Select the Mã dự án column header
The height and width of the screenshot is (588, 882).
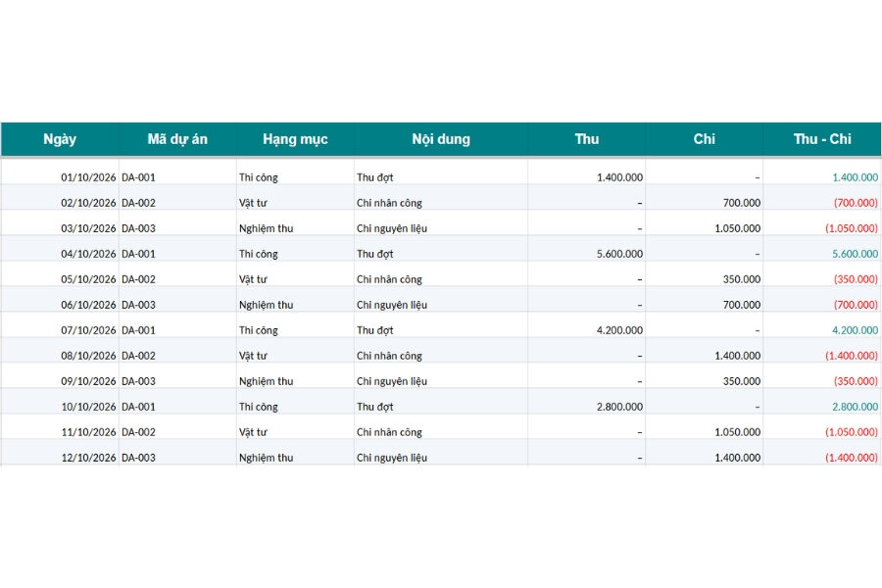click(x=177, y=139)
